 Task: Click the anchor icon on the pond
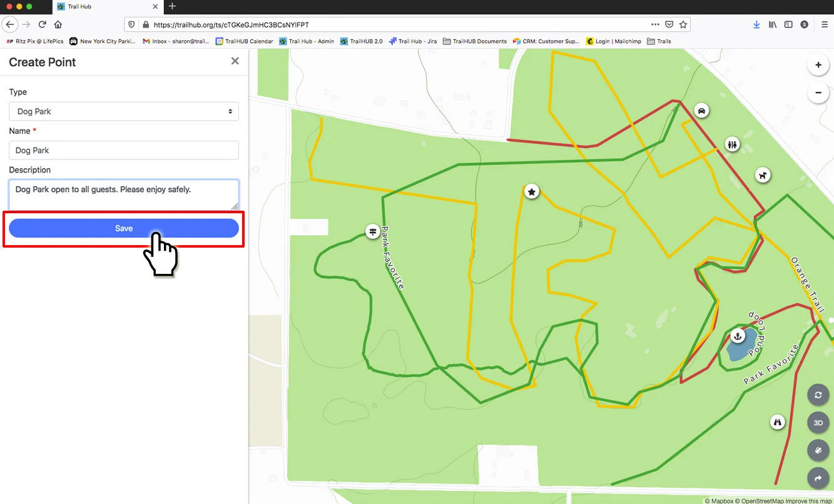[738, 336]
